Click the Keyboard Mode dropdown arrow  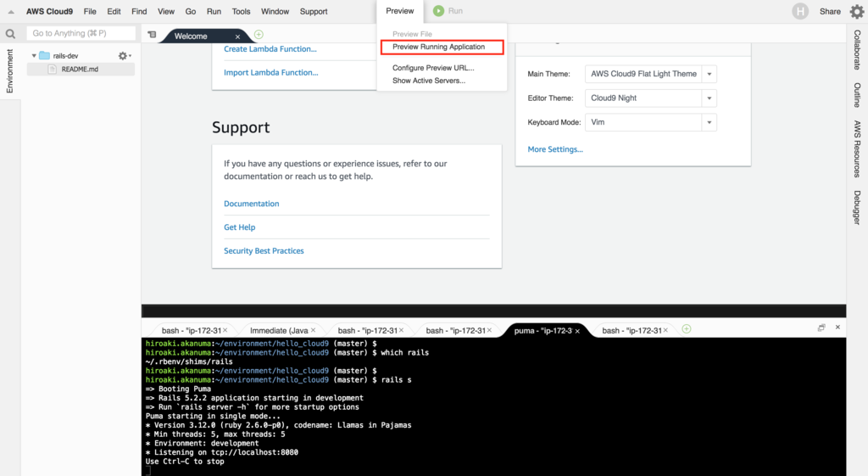(x=709, y=122)
